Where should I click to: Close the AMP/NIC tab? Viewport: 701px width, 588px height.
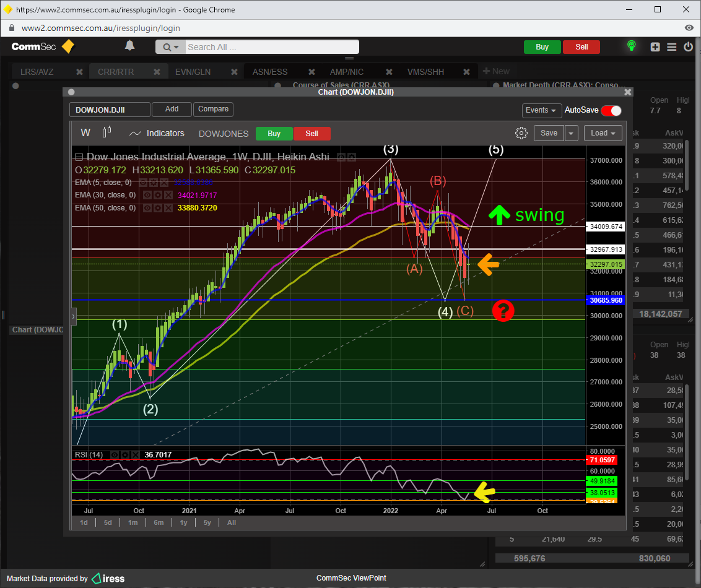point(389,72)
